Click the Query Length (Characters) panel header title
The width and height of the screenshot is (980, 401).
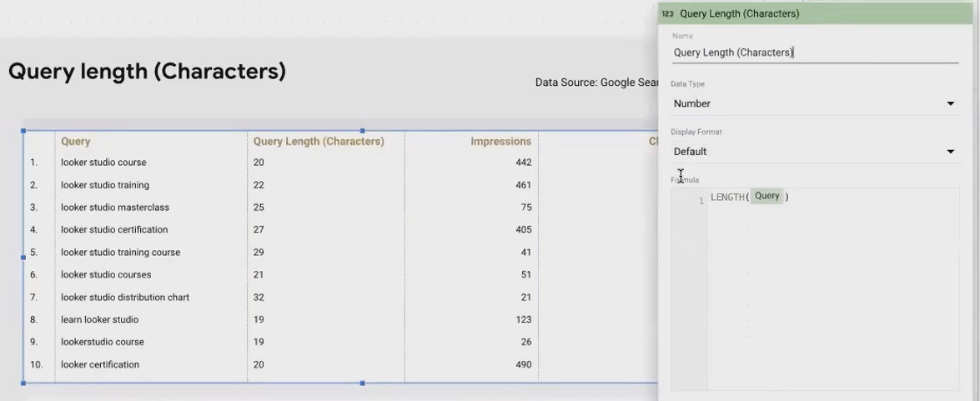(x=739, y=13)
